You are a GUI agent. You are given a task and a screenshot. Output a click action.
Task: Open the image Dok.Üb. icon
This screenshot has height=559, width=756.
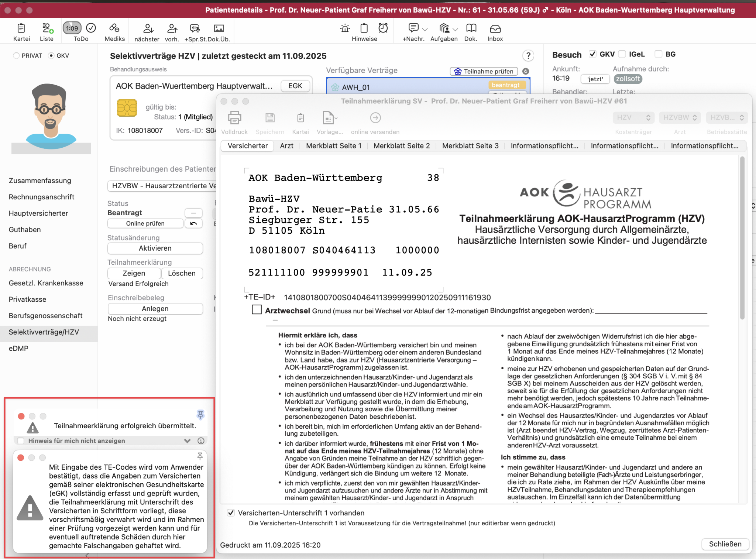[219, 28]
